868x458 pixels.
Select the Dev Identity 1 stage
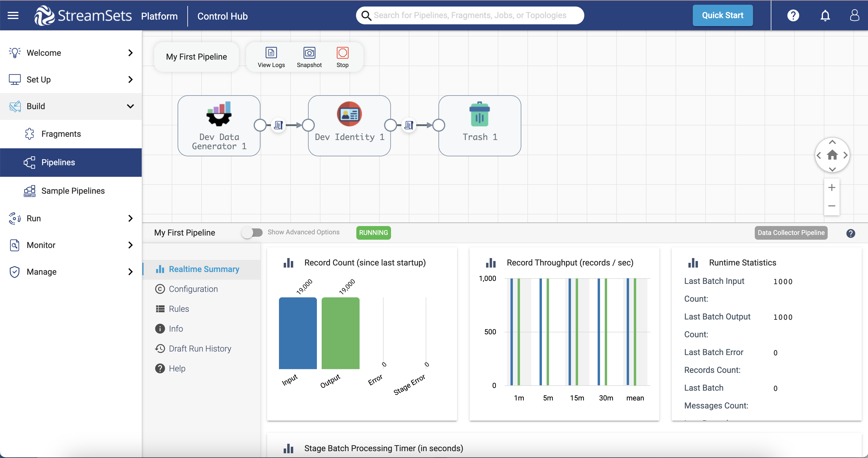[349, 125]
